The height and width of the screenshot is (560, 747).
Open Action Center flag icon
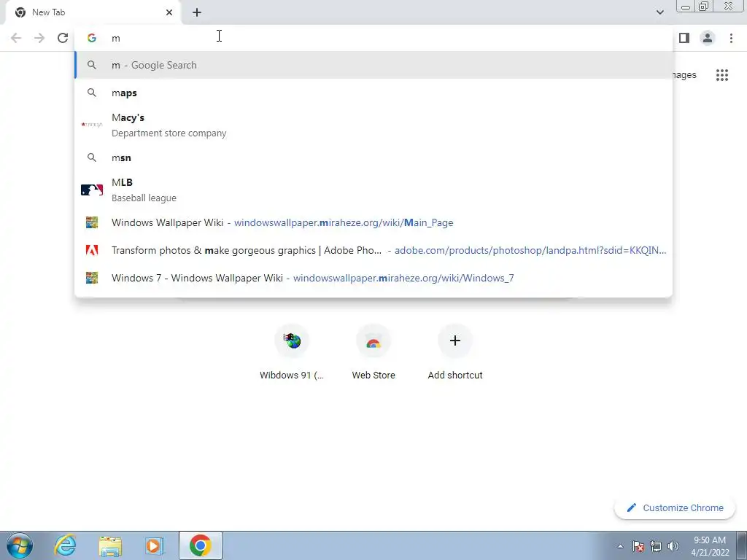638,546
